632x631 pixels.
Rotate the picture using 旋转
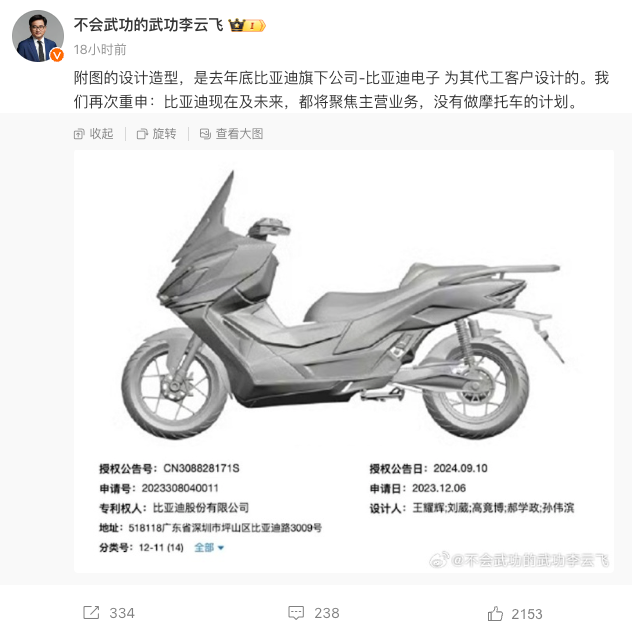(x=164, y=134)
